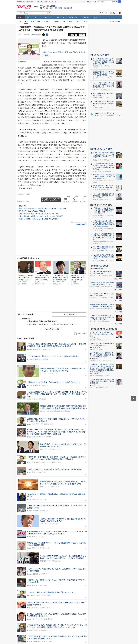Select the 国際 category

pos(32,21)
